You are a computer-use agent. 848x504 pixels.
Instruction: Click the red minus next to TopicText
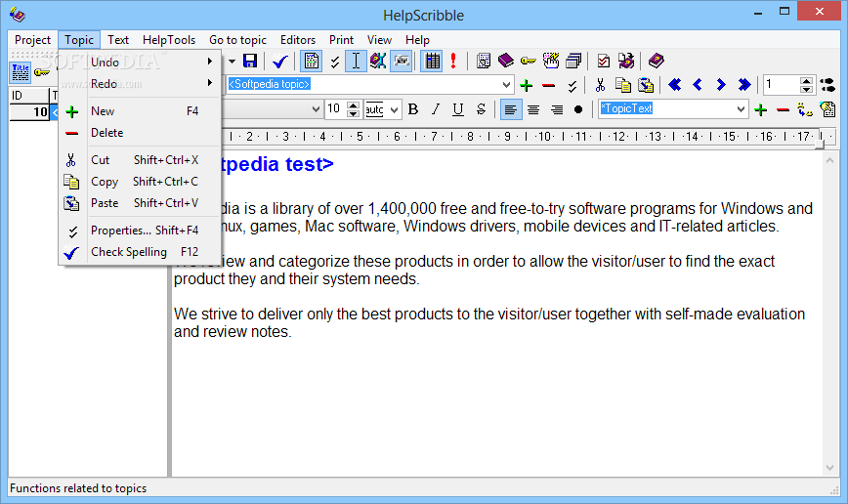(783, 110)
